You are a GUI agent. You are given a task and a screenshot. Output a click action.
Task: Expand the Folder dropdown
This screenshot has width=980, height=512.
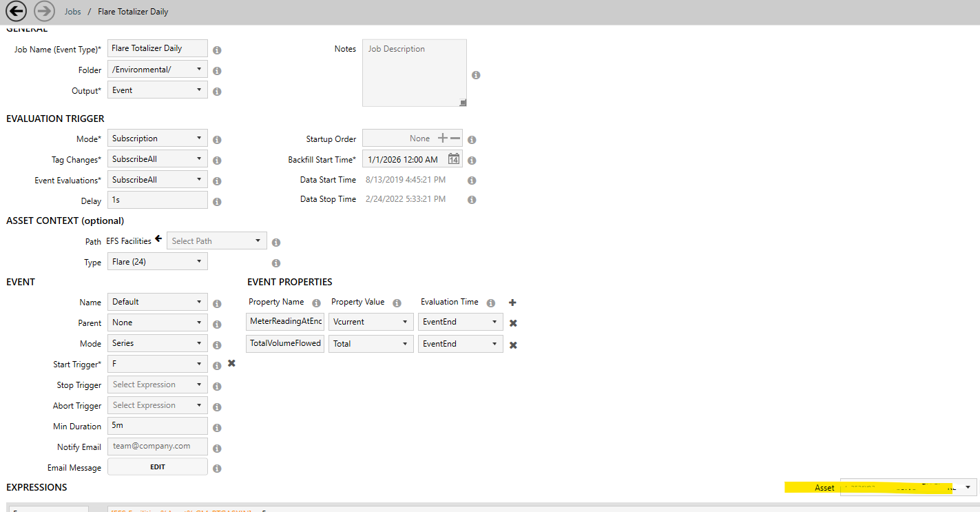click(x=157, y=69)
